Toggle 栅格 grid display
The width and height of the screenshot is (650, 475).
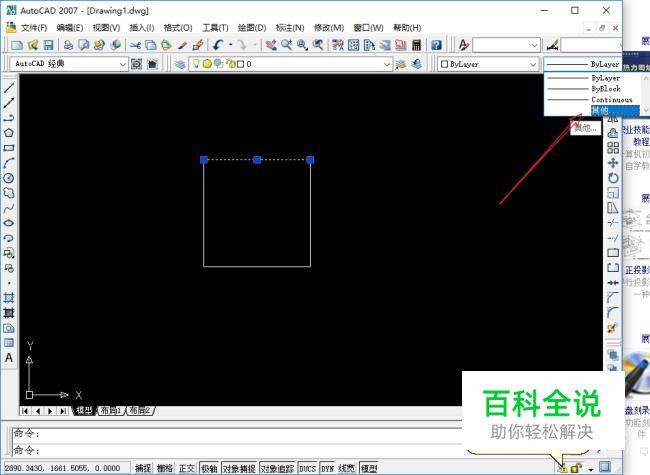click(x=165, y=468)
